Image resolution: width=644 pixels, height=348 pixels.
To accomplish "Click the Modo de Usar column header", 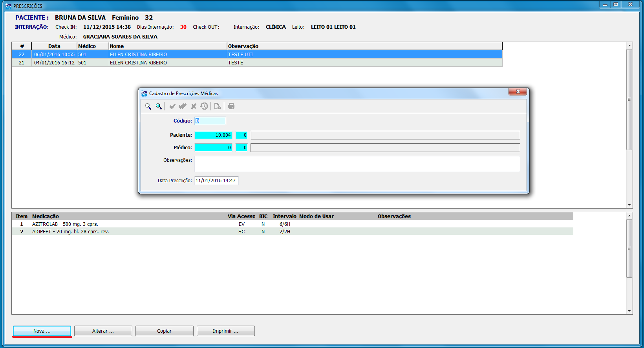I will 317,216.
